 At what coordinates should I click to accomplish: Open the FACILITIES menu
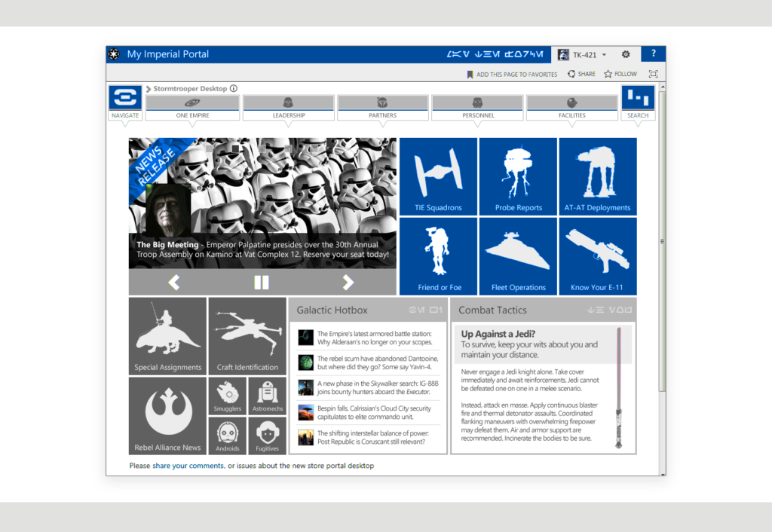click(572, 108)
